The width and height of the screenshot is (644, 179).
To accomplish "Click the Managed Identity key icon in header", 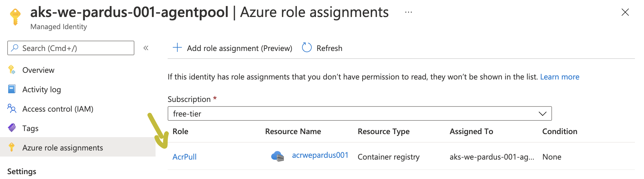I will pyautogui.click(x=15, y=17).
